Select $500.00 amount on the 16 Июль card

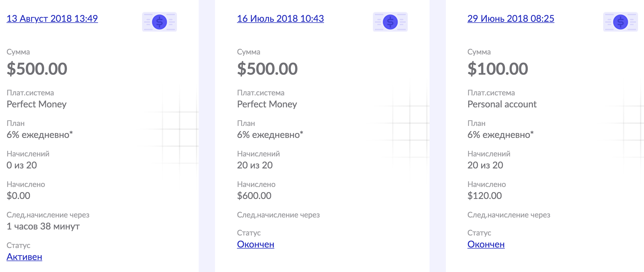(x=267, y=69)
